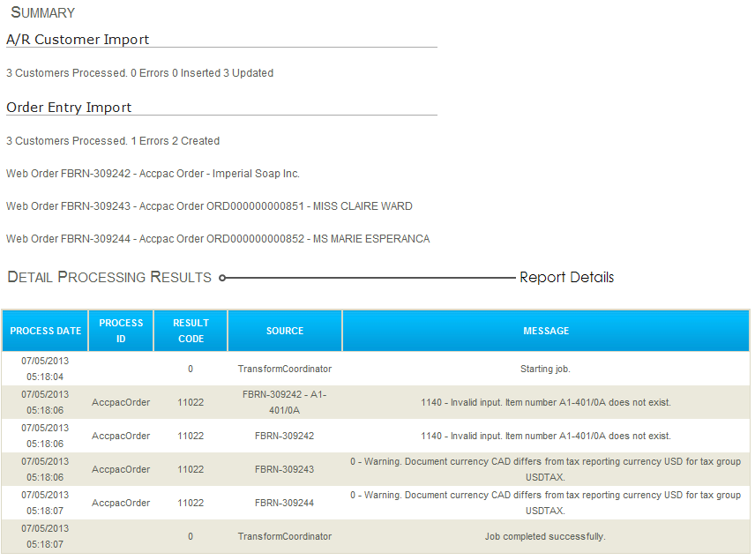Image resolution: width=755 pixels, height=560 pixels.
Task: Select the 'Job completed successfully.' message
Action: click(x=545, y=536)
